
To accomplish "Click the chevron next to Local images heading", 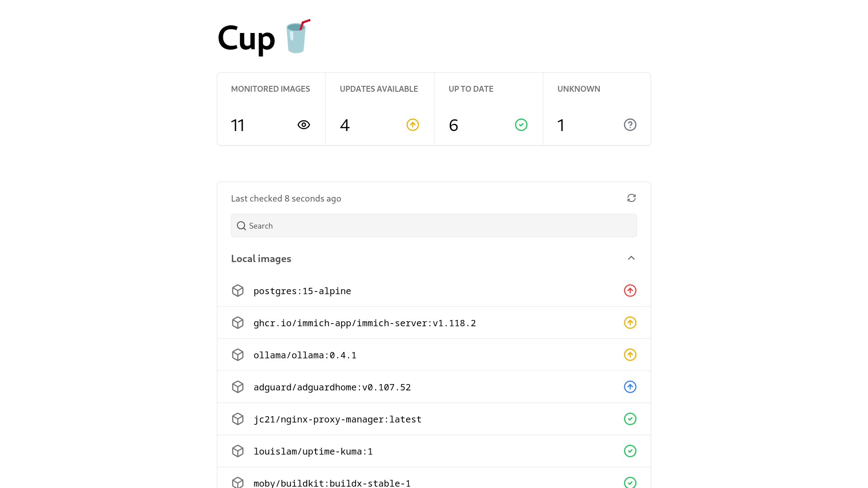I will coord(631,258).
